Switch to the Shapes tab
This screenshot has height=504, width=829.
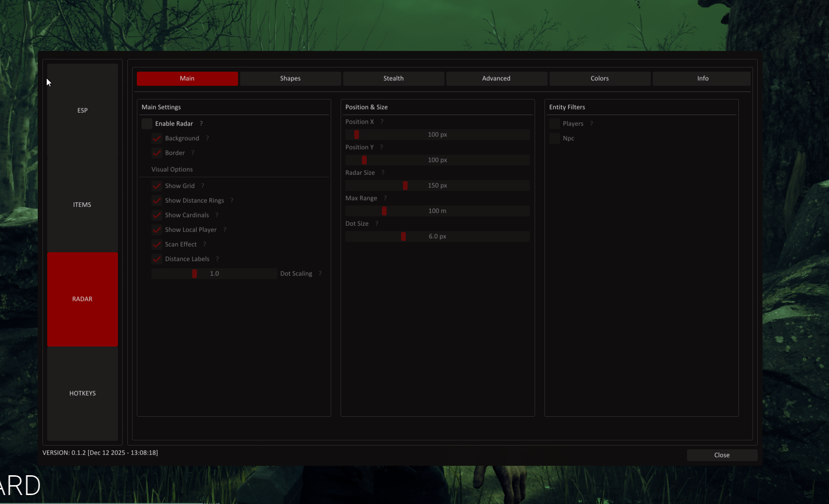point(290,78)
